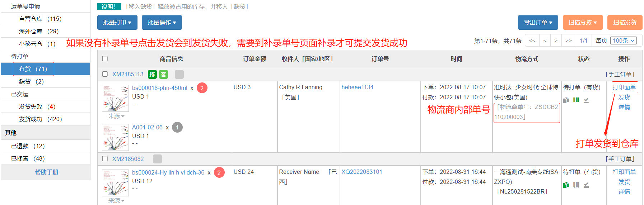Go to next page with > button
644x205 pixels.
(x=556, y=40)
